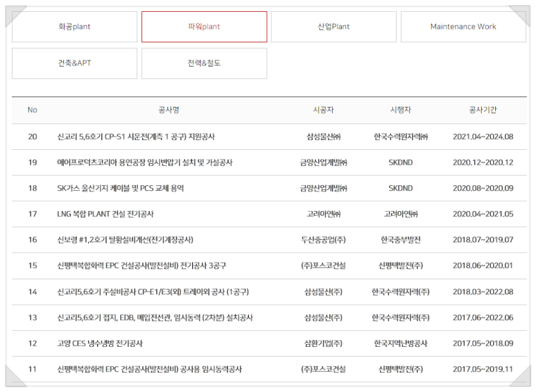Select project name 에어프로덕츠코리아 용연공장 임시변압기

[145, 162]
